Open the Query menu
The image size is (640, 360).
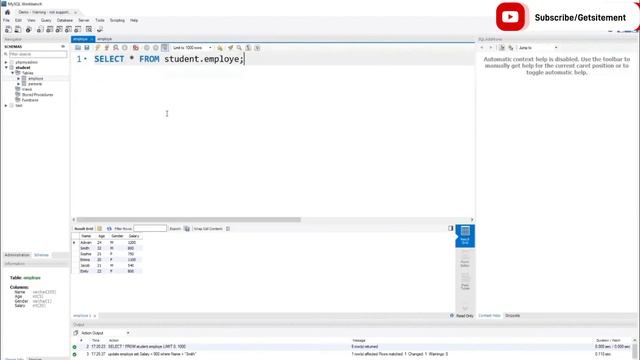(x=46, y=20)
